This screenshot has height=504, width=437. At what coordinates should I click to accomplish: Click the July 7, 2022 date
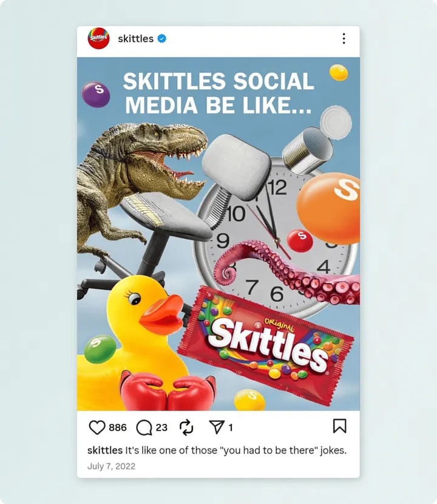[111, 466]
